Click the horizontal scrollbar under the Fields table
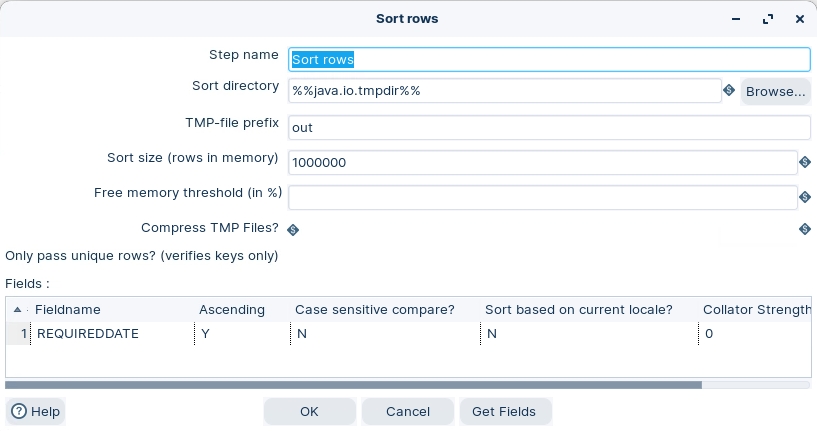817x431 pixels. point(353,384)
